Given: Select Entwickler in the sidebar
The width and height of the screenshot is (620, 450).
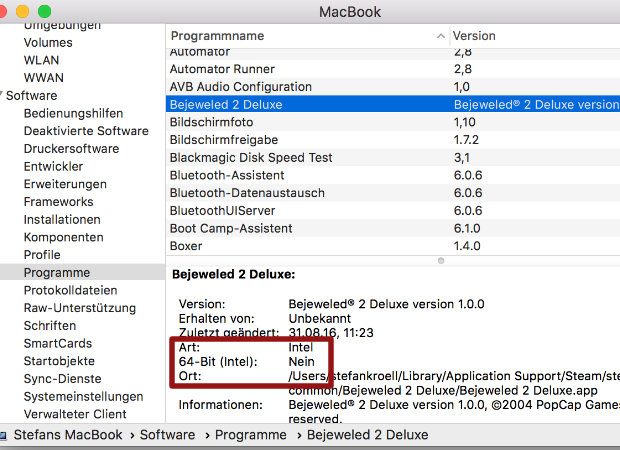Looking at the screenshot, I should tap(53, 166).
